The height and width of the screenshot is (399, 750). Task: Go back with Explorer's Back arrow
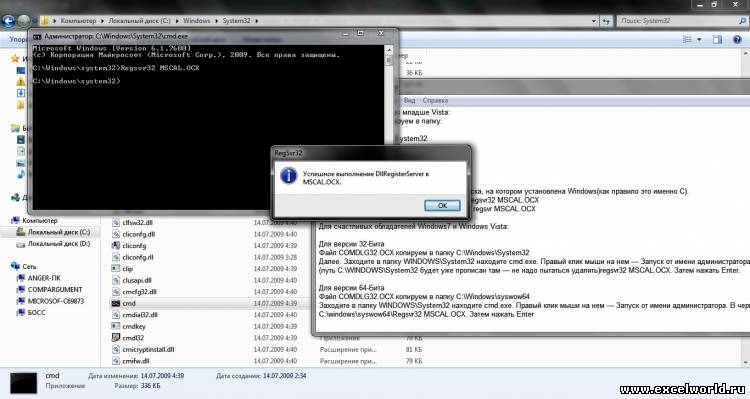point(8,21)
